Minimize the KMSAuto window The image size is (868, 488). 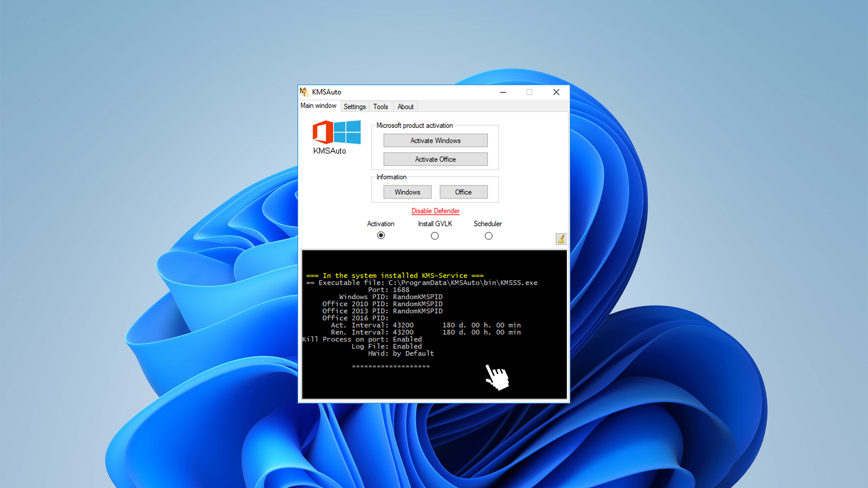pos(503,92)
